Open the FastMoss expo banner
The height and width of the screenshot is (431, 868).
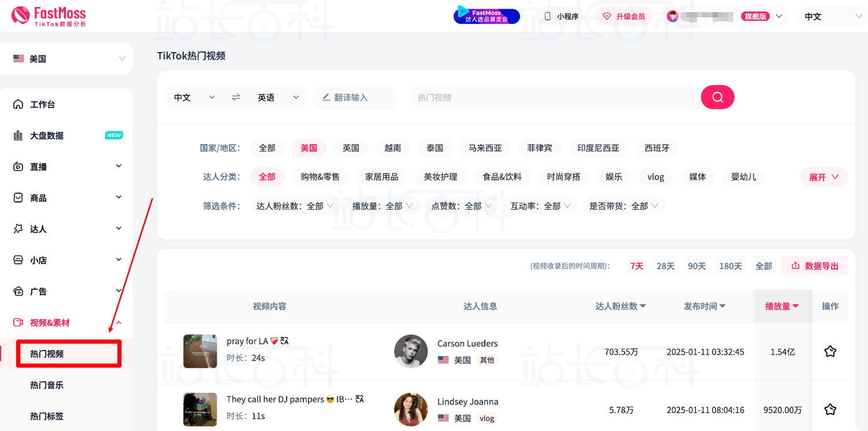(x=487, y=16)
